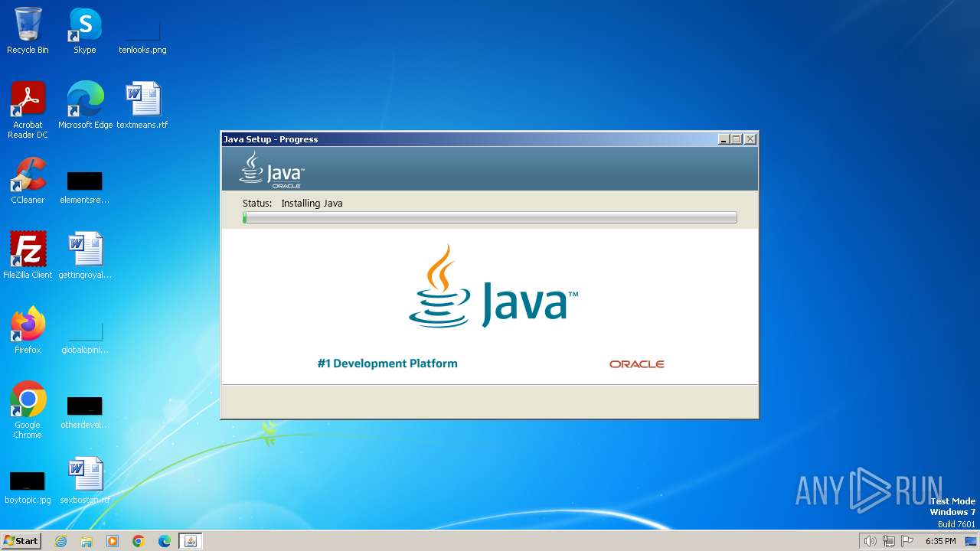This screenshot has width=980, height=551.
Task: Click the Java Setup - Progress title bar
Action: 469,139
